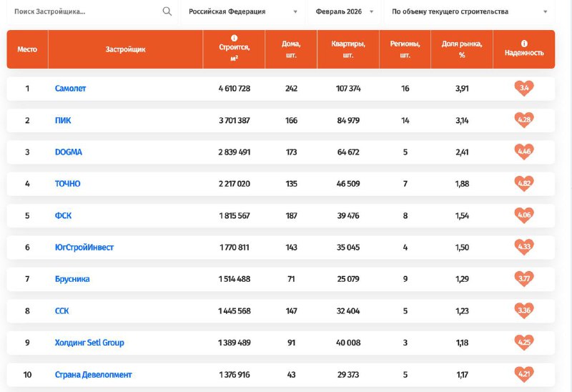Open the Страна Девелопмент link
Viewport: 572px width, 392px height.
pos(93,375)
